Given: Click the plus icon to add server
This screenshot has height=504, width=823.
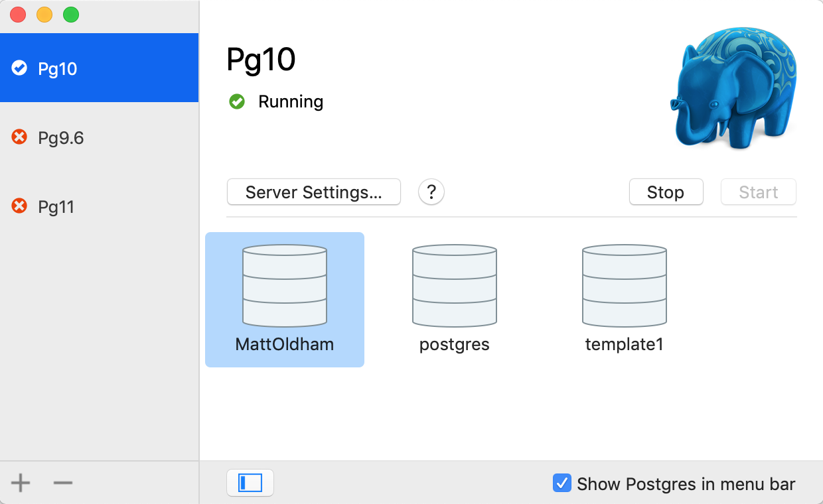Looking at the screenshot, I should tap(21, 483).
